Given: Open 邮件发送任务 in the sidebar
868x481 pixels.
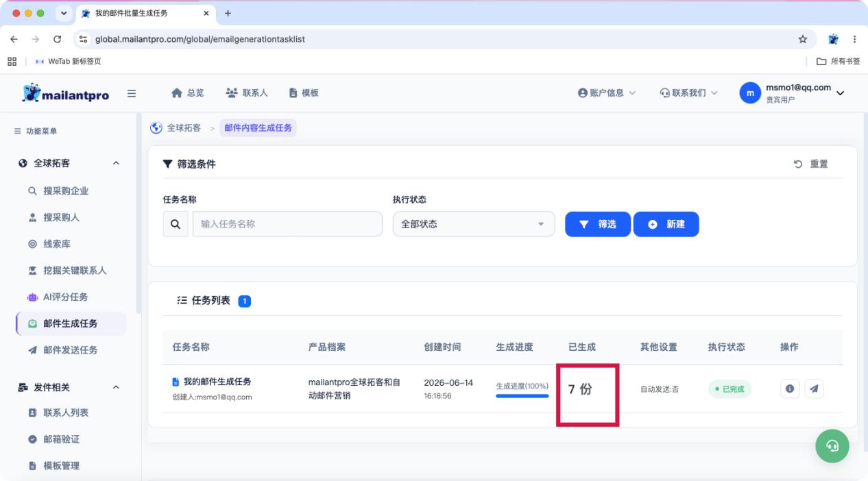Looking at the screenshot, I should tap(71, 350).
